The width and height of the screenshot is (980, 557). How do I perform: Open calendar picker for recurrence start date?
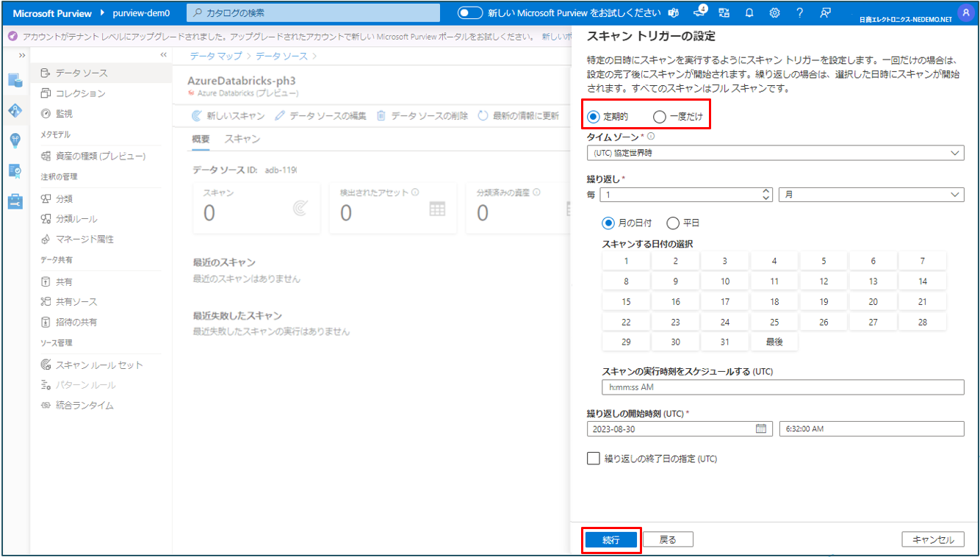(x=761, y=429)
